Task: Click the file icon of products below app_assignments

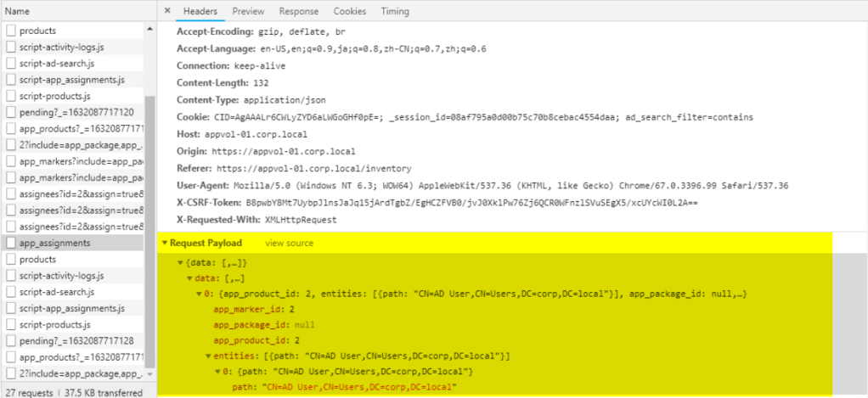Action: (x=11, y=260)
